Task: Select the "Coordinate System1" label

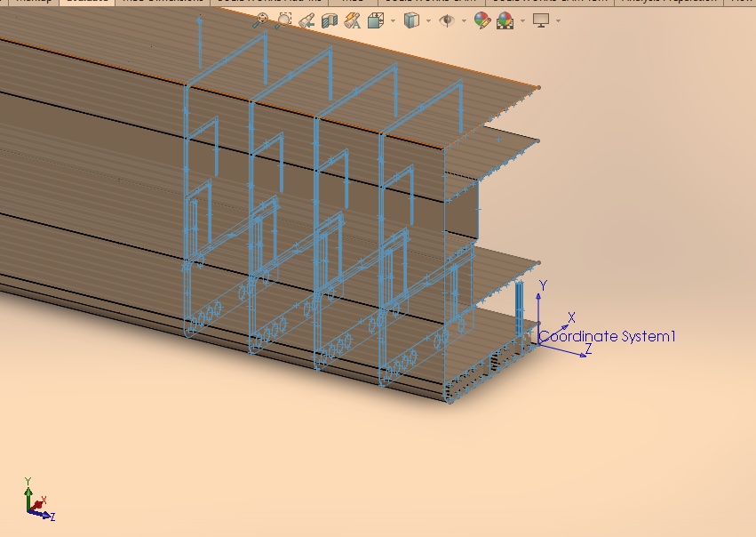Action: [x=607, y=336]
